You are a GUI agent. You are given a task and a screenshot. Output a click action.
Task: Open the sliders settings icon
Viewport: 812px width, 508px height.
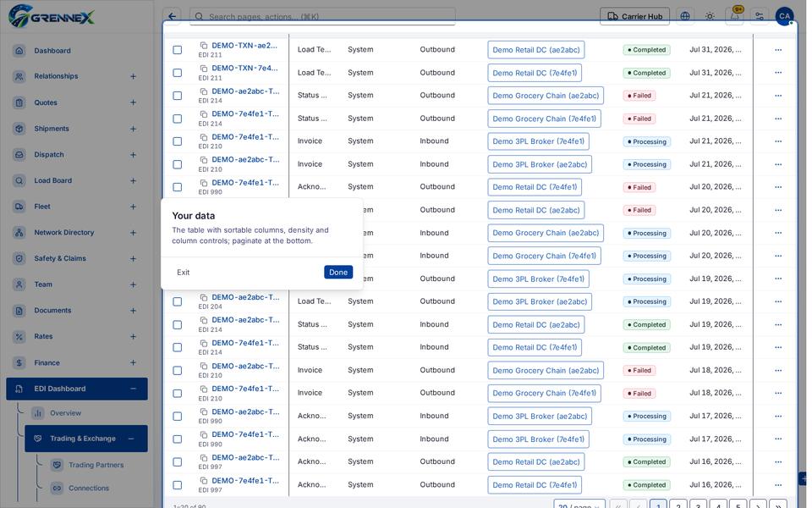coord(760,16)
